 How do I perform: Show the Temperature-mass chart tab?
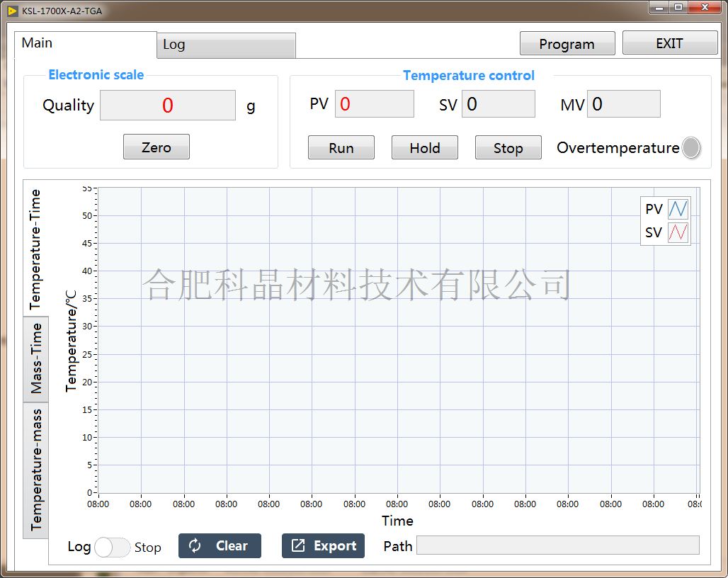[36, 470]
